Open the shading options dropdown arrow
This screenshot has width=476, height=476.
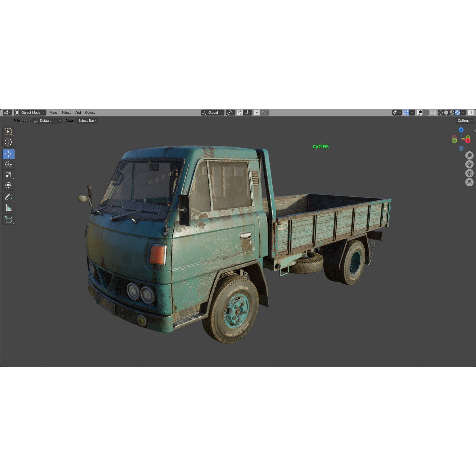463,113
